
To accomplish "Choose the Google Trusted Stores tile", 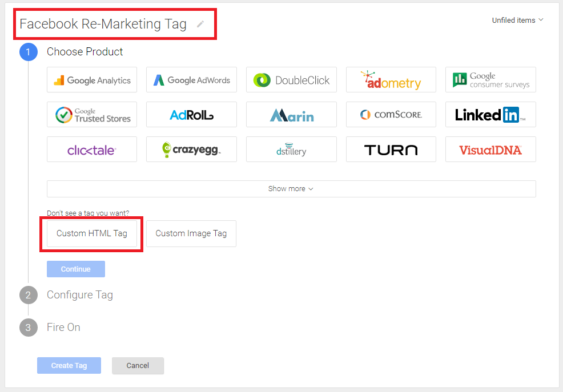I will coord(92,115).
